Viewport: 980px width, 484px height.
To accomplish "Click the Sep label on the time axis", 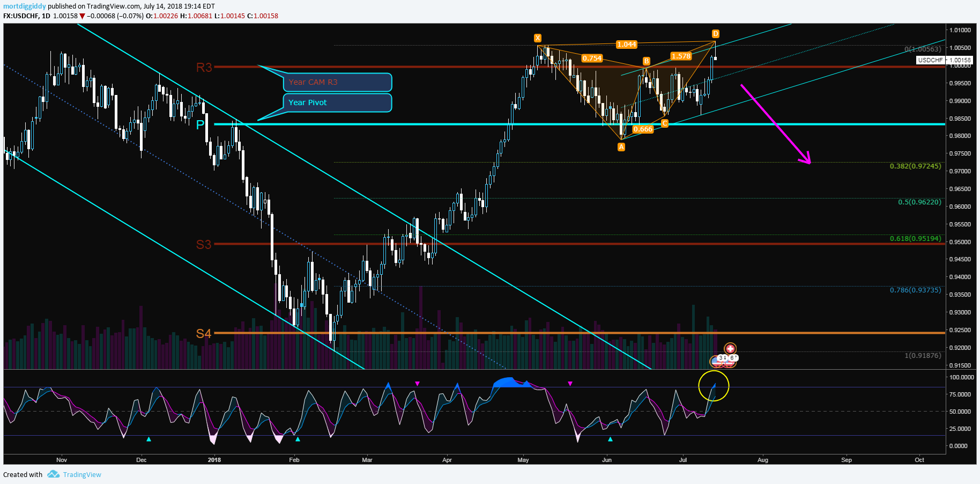I will pos(847,460).
